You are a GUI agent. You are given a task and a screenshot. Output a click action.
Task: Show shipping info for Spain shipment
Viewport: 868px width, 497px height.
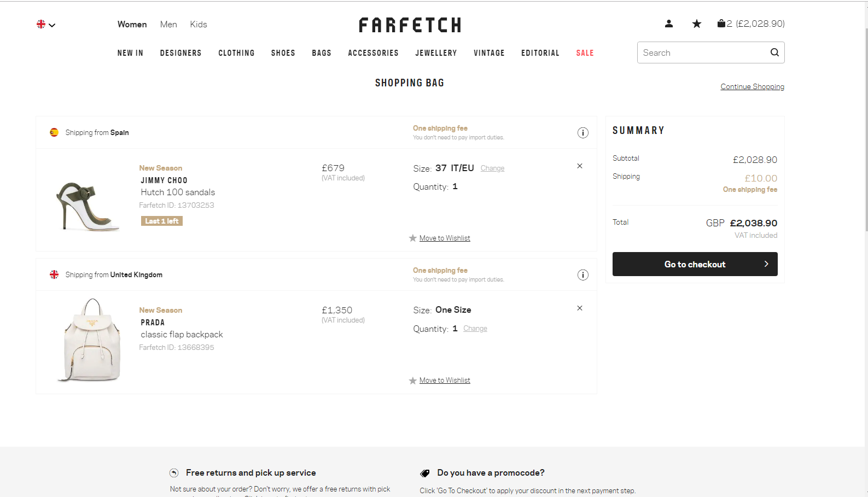coord(583,133)
